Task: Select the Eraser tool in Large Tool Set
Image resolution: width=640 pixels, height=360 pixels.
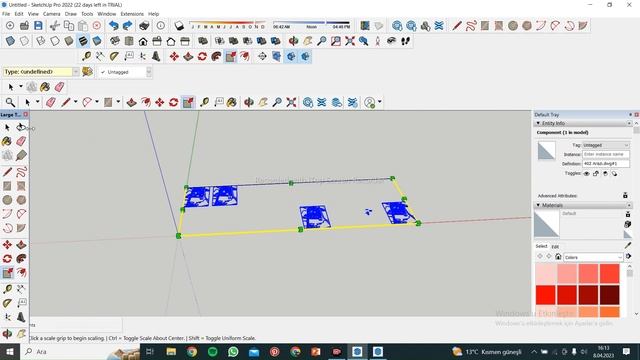Action: pos(21,141)
